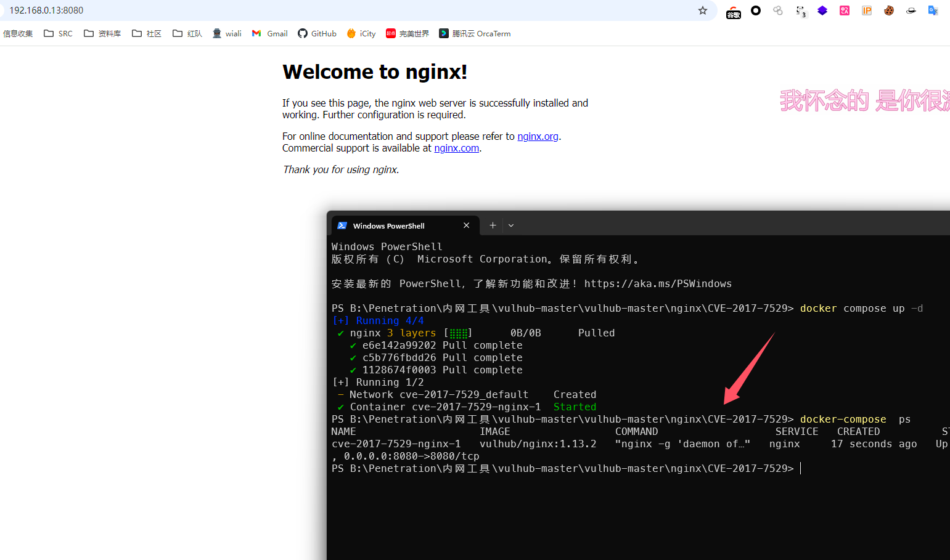Viewport: 950px width, 560px height.
Task: Open the cookie editor extension icon
Action: (889, 10)
